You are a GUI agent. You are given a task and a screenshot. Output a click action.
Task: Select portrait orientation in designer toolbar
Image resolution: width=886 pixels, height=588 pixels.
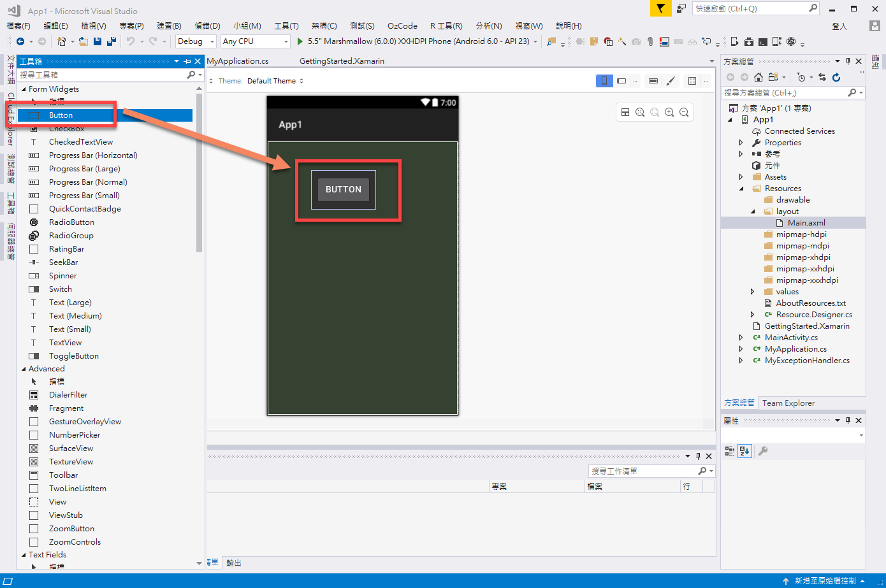(604, 81)
